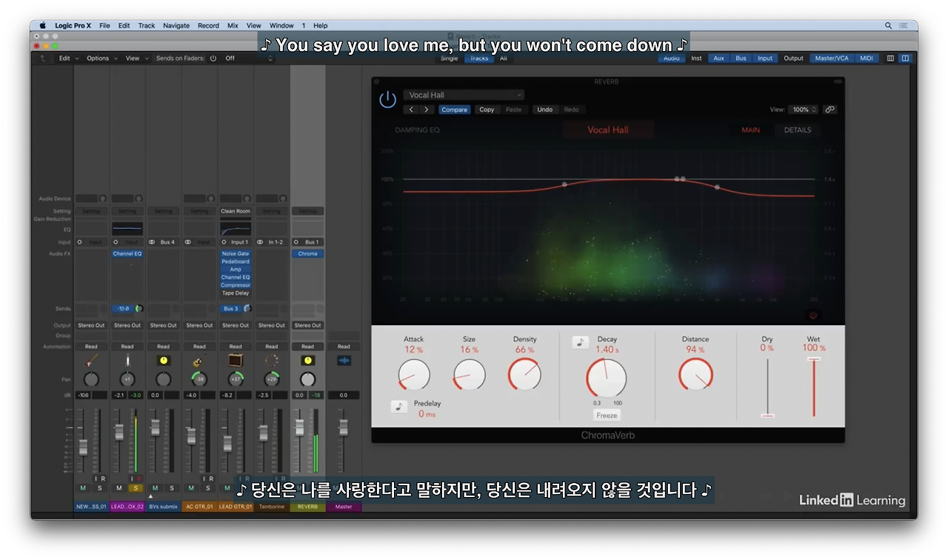The height and width of the screenshot is (560, 948).
Task: Click the electric guitar icon on NEW..SS_01 strip
Action: pos(91,361)
